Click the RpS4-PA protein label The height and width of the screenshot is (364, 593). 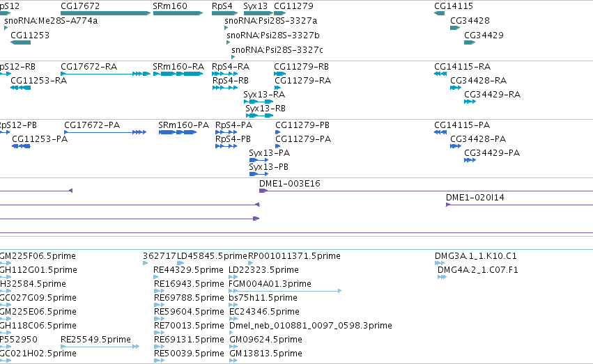pos(233,125)
